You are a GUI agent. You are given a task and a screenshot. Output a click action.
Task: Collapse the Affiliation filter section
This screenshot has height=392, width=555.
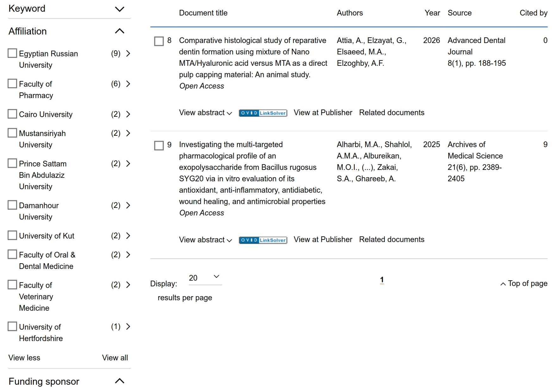click(119, 31)
